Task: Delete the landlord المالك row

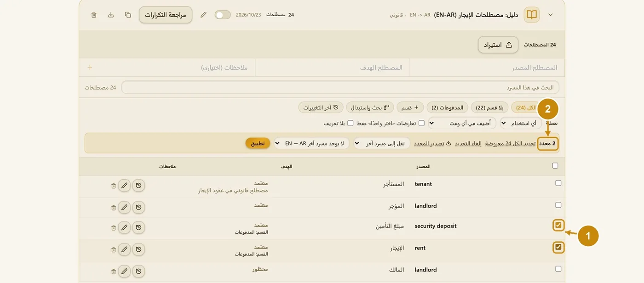Action: (x=114, y=272)
